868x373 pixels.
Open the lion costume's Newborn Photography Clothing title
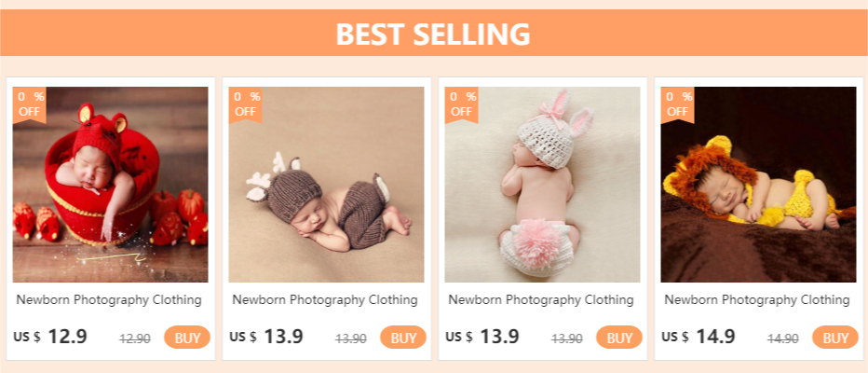[758, 300]
